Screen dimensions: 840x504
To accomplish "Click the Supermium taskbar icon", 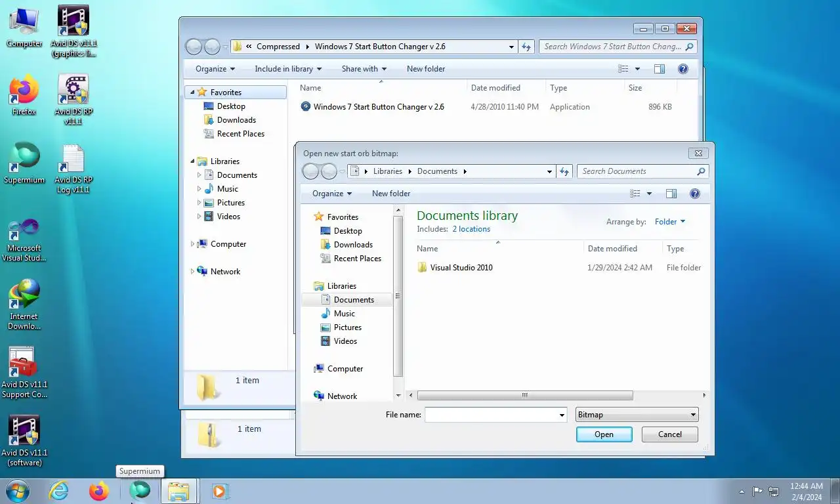I will 140,491.
